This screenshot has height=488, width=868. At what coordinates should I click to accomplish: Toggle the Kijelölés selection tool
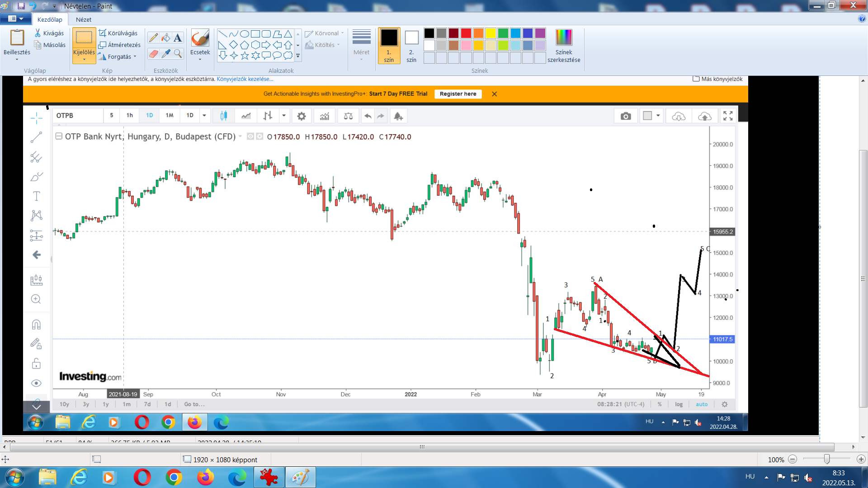click(84, 38)
